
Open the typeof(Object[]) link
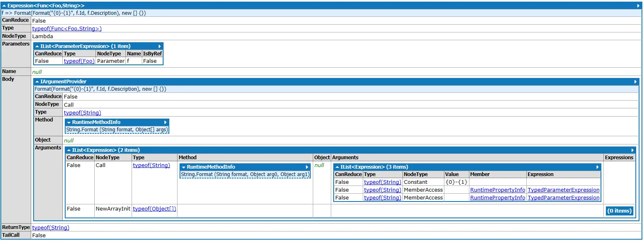click(x=155, y=209)
